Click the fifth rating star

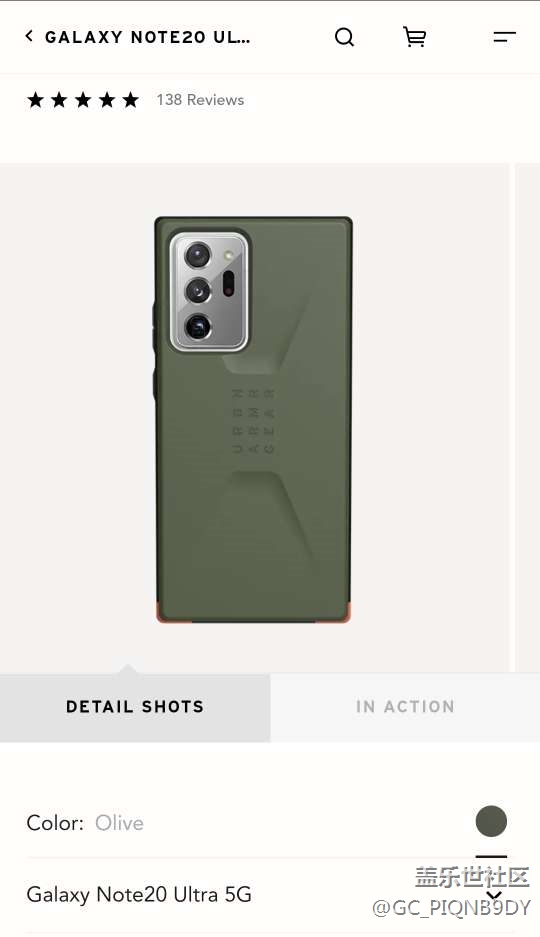[130, 100]
